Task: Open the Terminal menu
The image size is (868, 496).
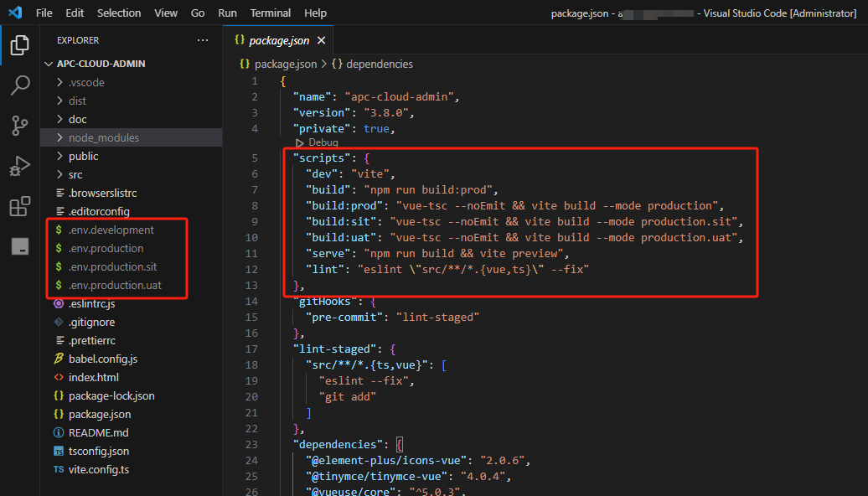Action: coord(271,13)
